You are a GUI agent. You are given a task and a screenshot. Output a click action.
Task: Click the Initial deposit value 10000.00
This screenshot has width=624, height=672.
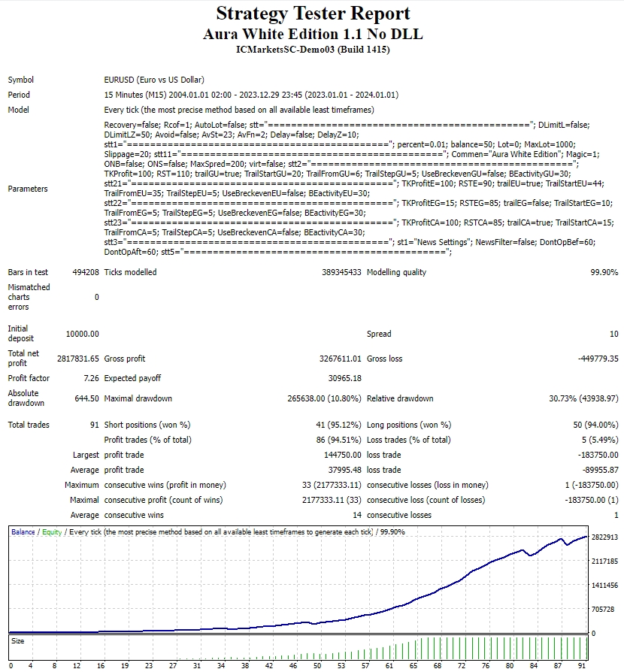pos(82,334)
